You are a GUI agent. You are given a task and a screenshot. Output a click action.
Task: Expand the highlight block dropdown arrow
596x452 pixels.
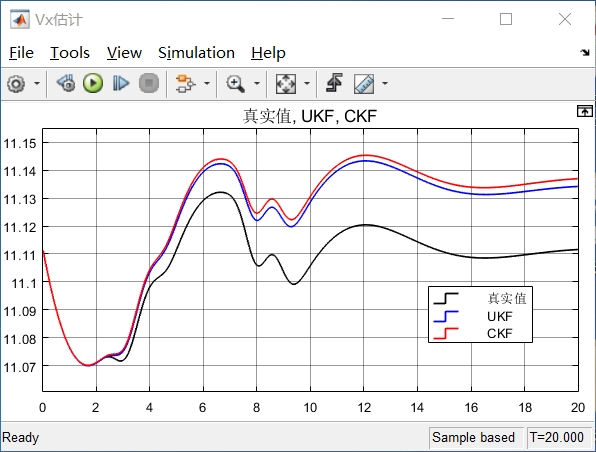[x=207, y=83]
